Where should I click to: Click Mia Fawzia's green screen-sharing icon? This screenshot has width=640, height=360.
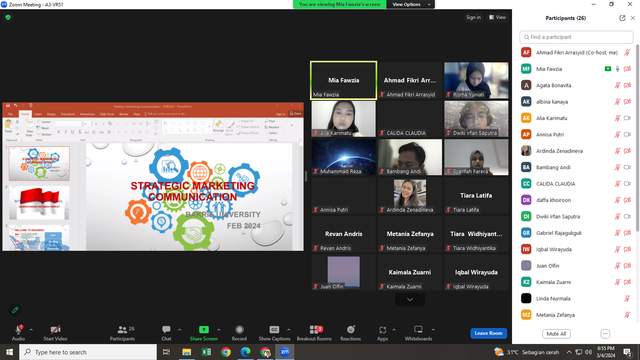[x=608, y=69]
